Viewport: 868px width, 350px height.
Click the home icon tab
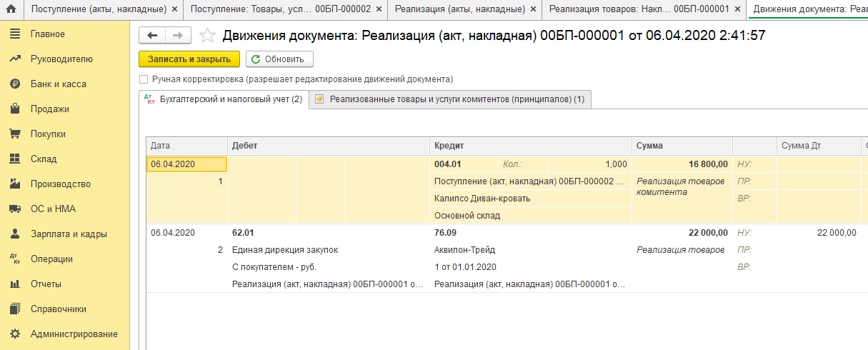[11, 9]
